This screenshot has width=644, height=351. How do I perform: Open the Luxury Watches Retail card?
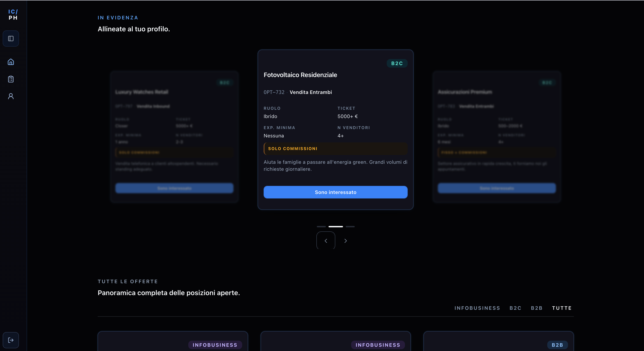pos(174,137)
